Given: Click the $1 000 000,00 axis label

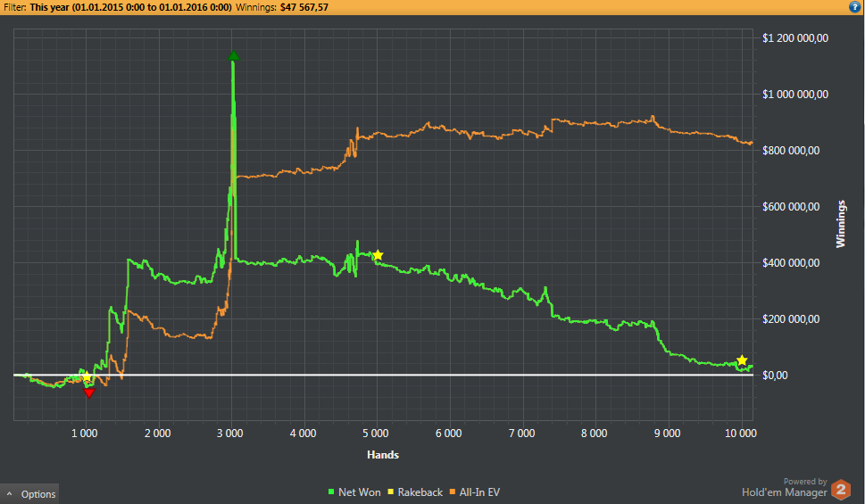Looking at the screenshot, I should tap(795, 95).
